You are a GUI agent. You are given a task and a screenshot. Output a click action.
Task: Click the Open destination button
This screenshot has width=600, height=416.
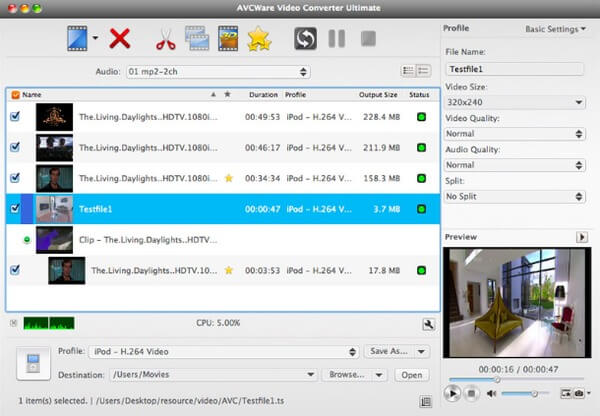tap(412, 375)
